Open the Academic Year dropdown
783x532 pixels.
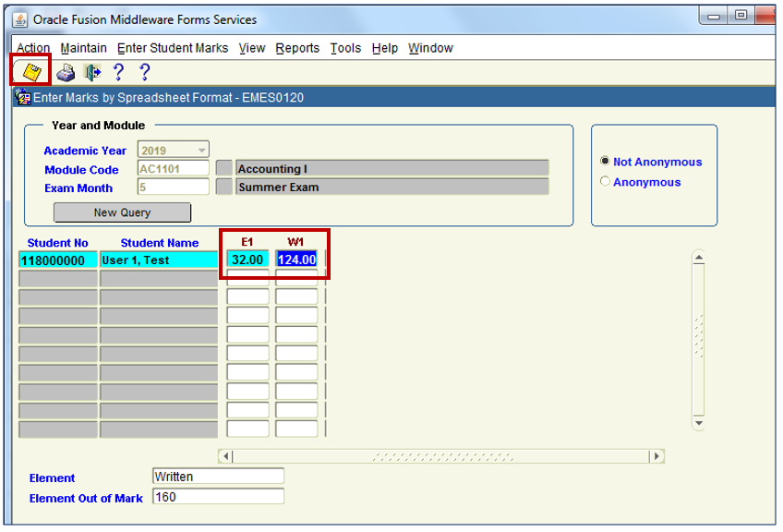201,151
